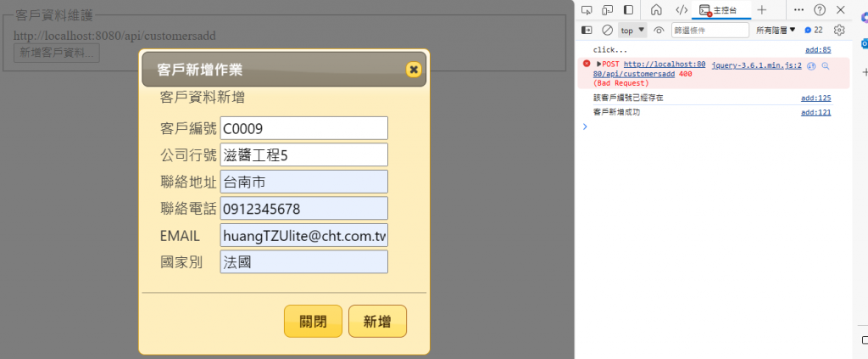Expand the POST error message triangle
The height and width of the screenshot is (359, 868).
click(x=599, y=65)
